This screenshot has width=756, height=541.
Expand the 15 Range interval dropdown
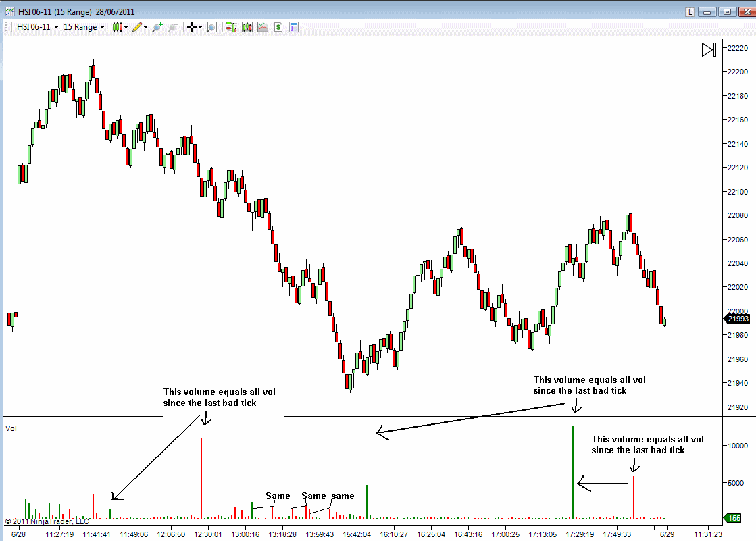(x=84, y=27)
